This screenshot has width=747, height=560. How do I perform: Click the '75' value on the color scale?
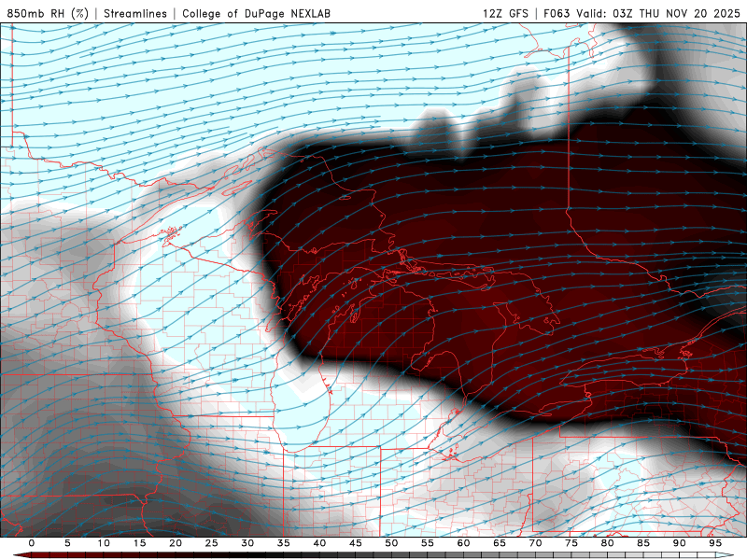[571, 543]
